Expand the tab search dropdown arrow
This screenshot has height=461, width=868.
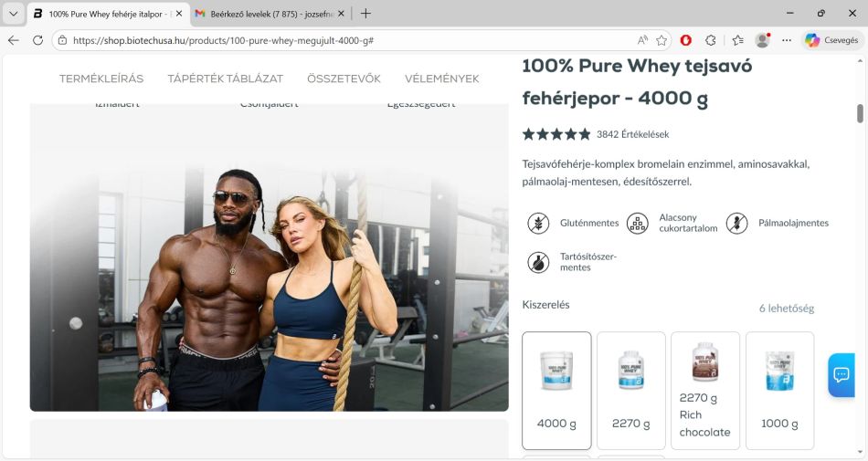click(x=14, y=14)
